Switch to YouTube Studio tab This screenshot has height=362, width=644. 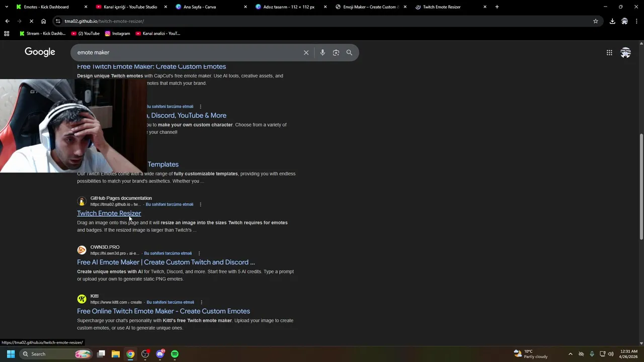(x=130, y=7)
